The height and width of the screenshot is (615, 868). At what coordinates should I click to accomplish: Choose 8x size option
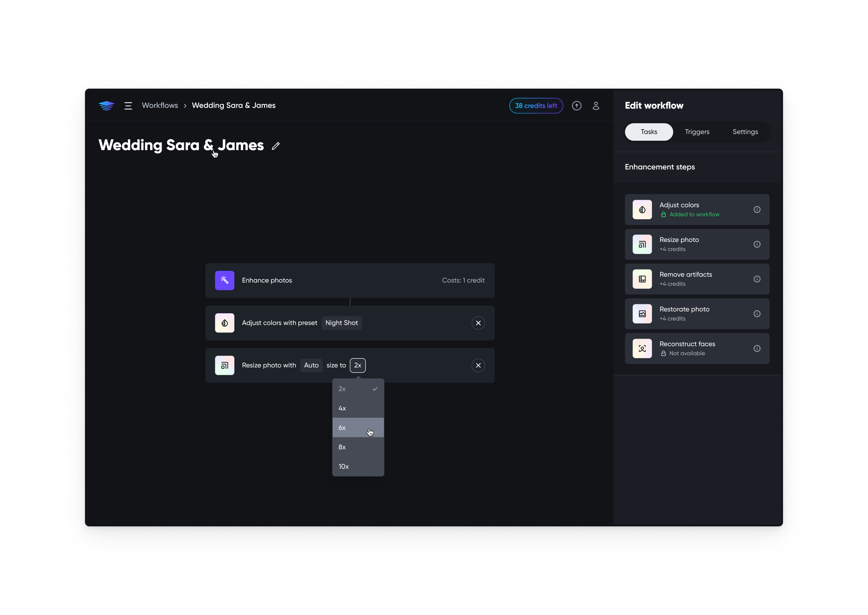[358, 447]
